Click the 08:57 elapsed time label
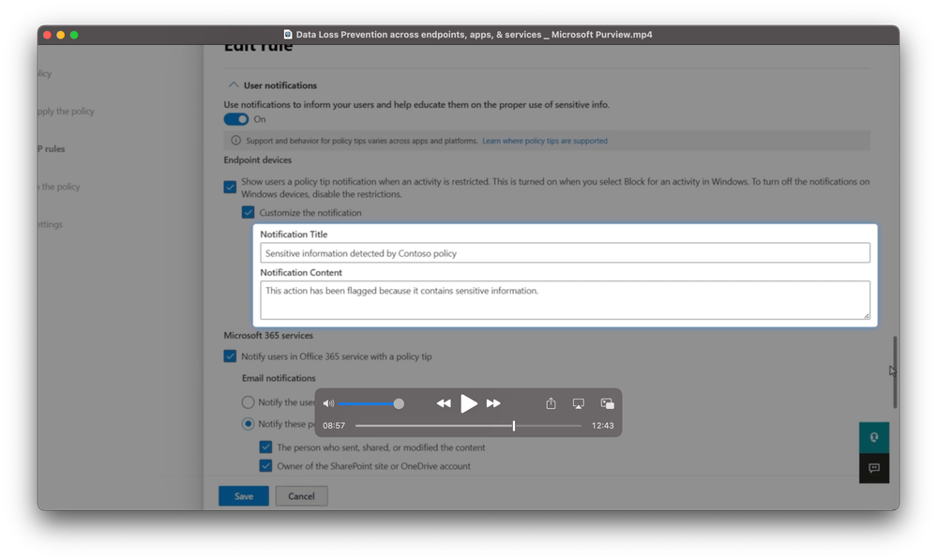Viewport: 937px width, 560px height. pyautogui.click(x=334, y=426)
